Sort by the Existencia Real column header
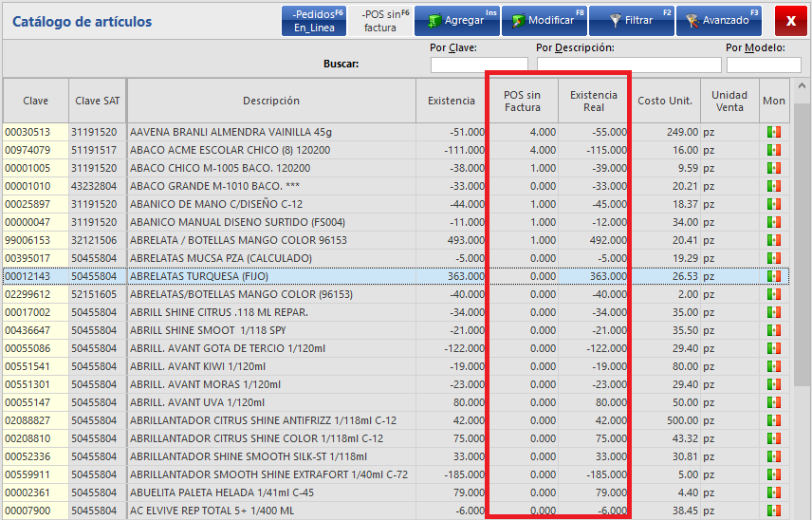Image resolution: width=812 pixels, height=520 pixels. point(594,101)
